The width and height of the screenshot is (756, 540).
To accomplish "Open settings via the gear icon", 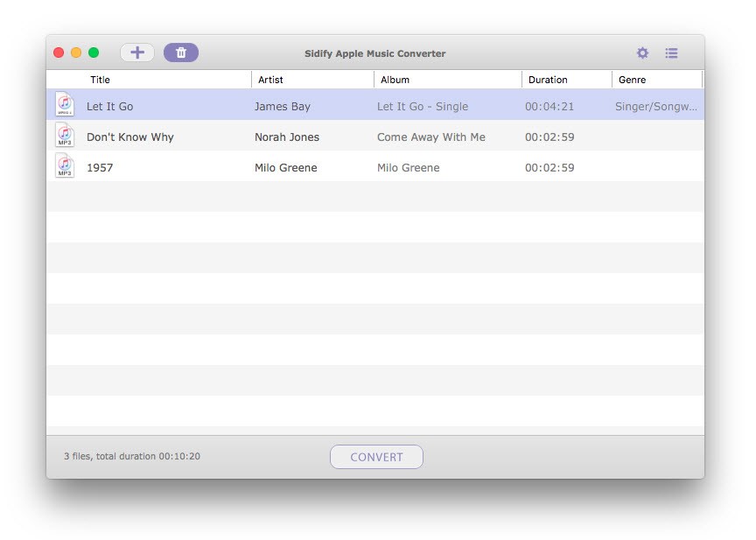I will pyautogui.click(x=642, y=53).
